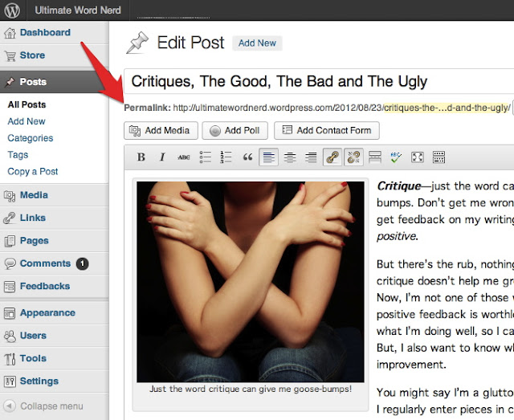Screen dimensions: 514x420
Task: Collapse the sidebar menu
Action: [x=43, y=406]
